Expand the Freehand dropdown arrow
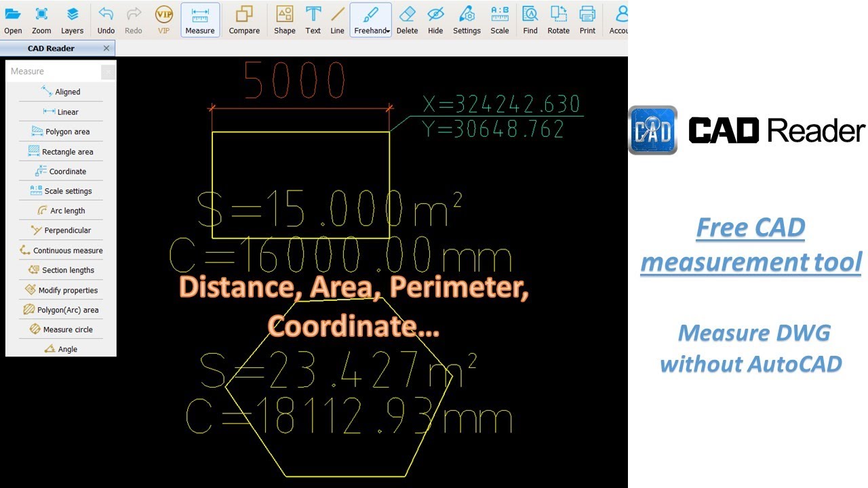 [x=389, y=31]
